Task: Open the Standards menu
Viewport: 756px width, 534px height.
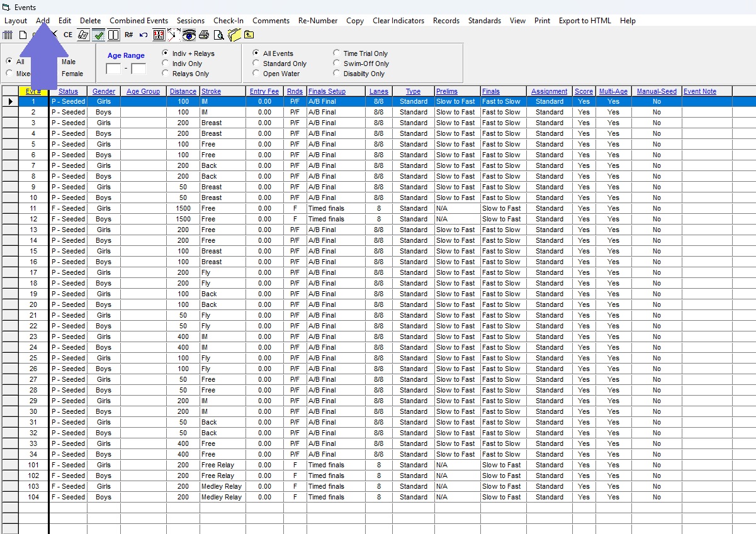Action: tap(485, 20)
